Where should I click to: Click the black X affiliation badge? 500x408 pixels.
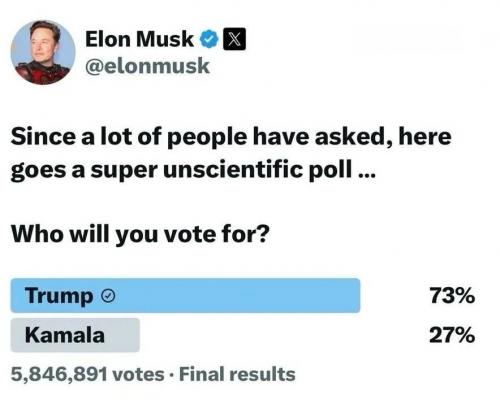[234, 39]
